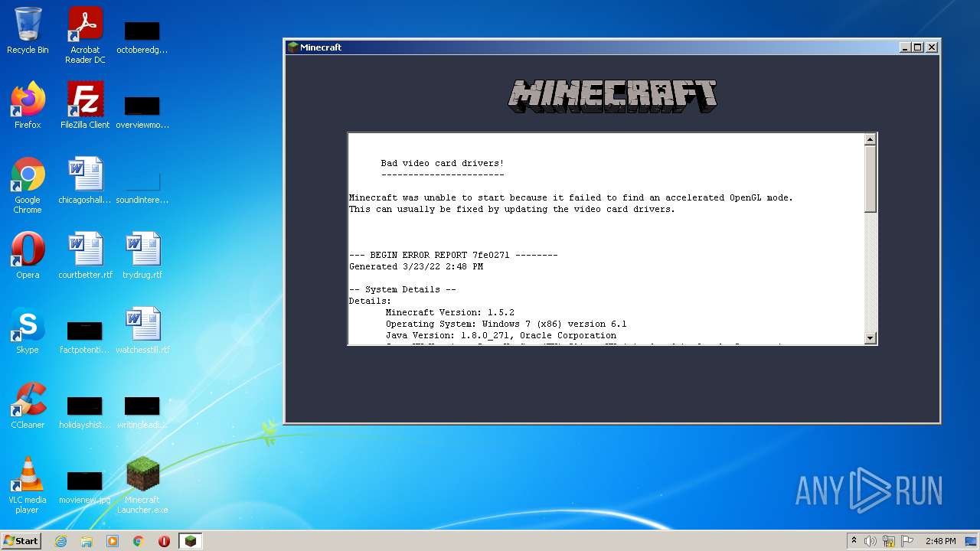Click the Minecraft window title bar icon

pos(292,47)
